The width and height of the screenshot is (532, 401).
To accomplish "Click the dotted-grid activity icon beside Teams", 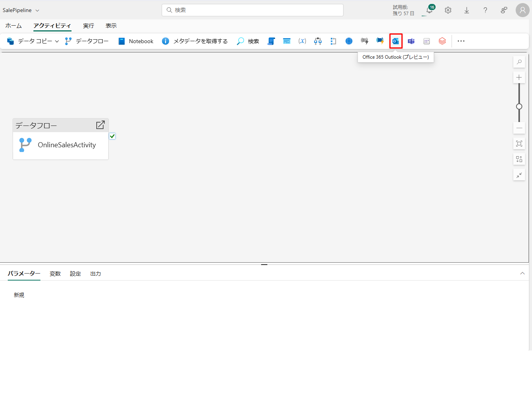I will pos(427,41).
